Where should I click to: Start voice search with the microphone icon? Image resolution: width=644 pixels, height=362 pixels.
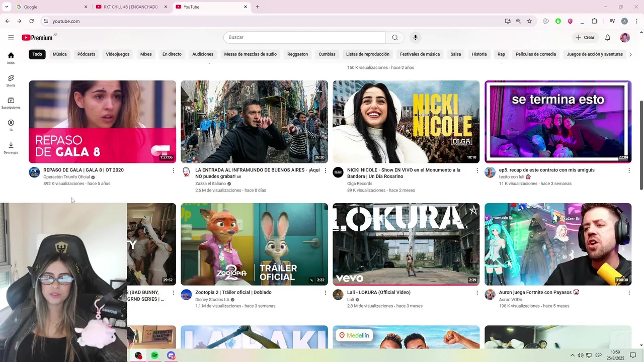pyautogui.click(x=415, y=37)
